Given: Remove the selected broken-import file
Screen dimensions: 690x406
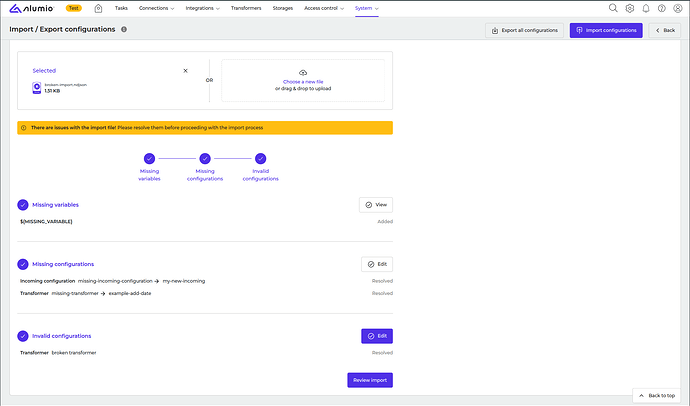Looking at the screenshot, I should click(x=185, y=71).
